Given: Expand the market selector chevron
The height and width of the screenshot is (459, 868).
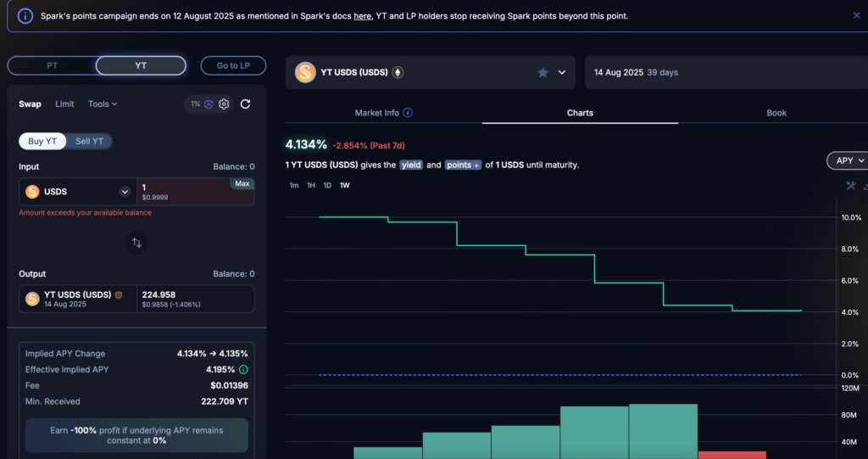Looking at the screenshot, I should coord(562,72).
